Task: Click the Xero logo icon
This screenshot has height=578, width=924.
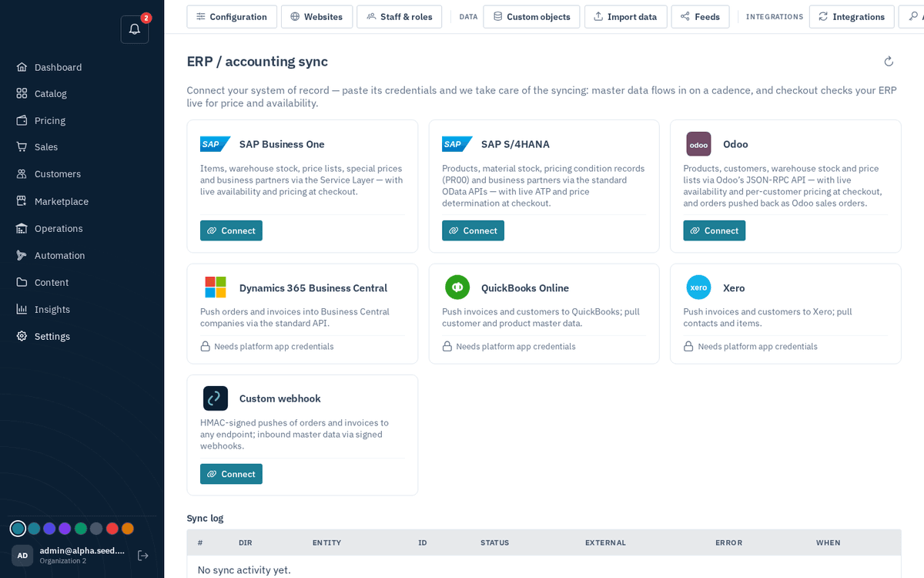Action: [698, 287]
